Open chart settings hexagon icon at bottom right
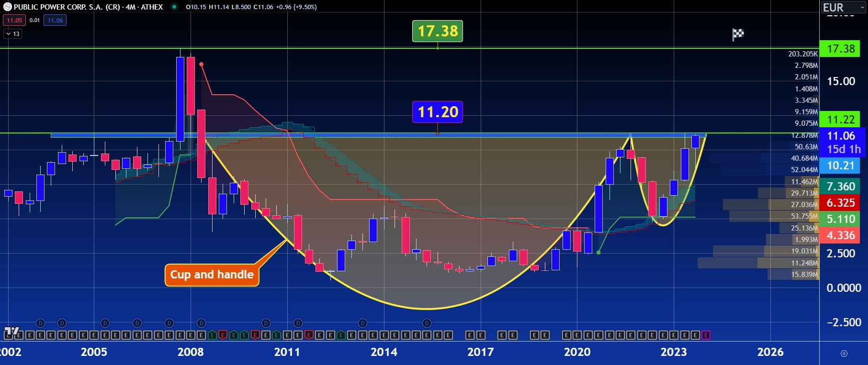Viewport: 868px width, 365px height. [844, 354]
